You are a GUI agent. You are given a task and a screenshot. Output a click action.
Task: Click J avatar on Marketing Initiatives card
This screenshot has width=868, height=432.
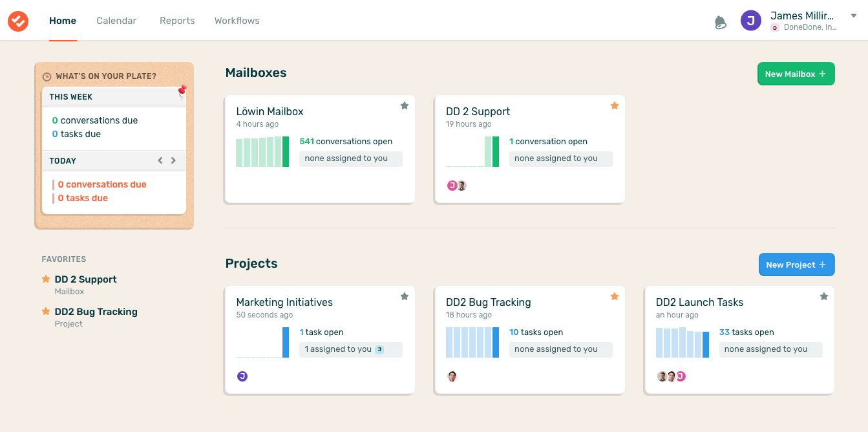[x=242, y=376]
